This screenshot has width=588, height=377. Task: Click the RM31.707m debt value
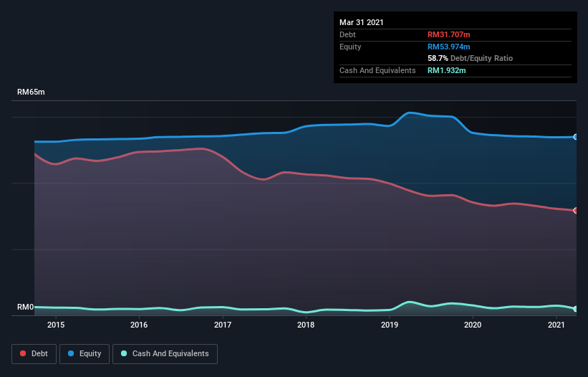[448, 34]
